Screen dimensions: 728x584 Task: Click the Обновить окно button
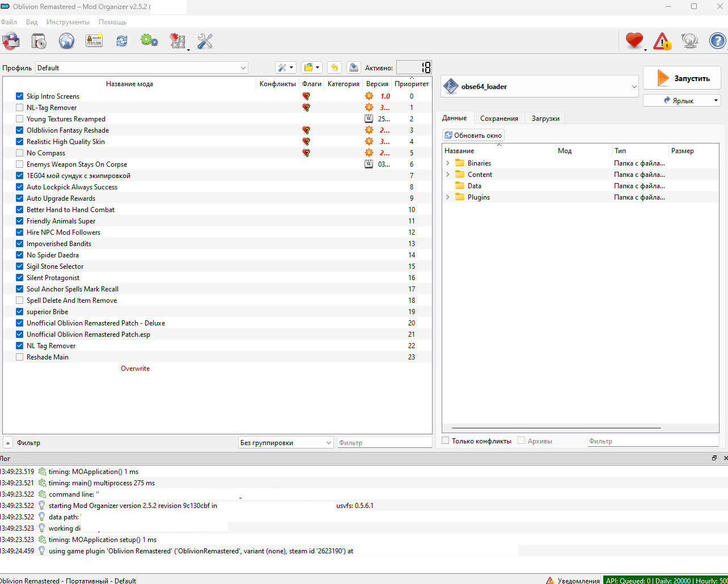tap(473, 136)
